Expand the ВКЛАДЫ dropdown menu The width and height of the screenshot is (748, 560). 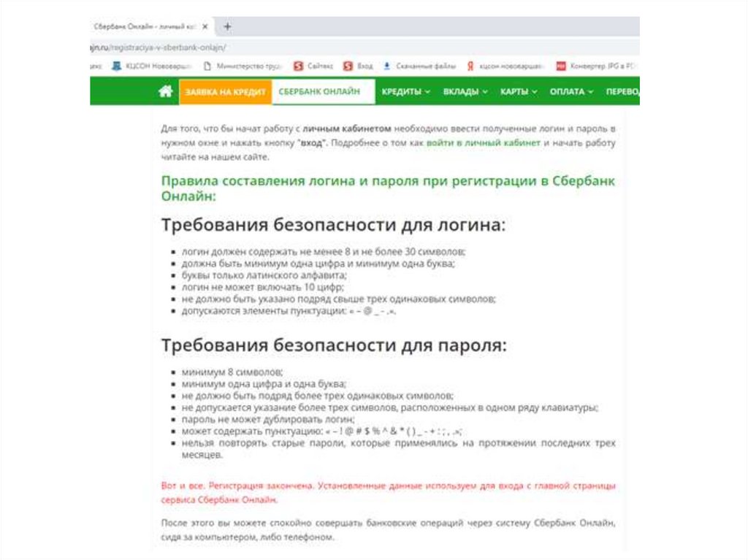point(465,91)
